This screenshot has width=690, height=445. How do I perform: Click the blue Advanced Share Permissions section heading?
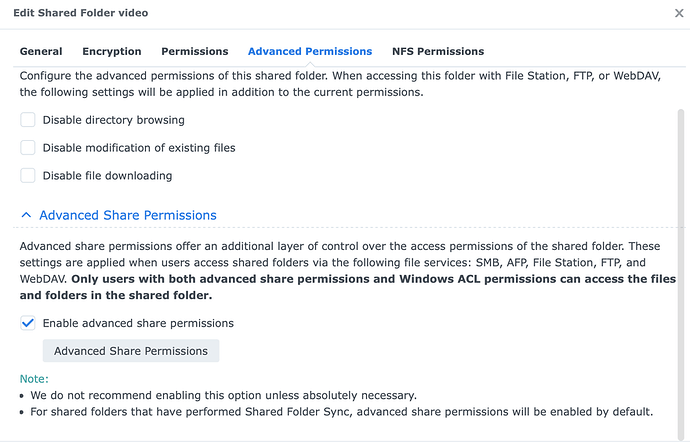[x=128, y=215]
